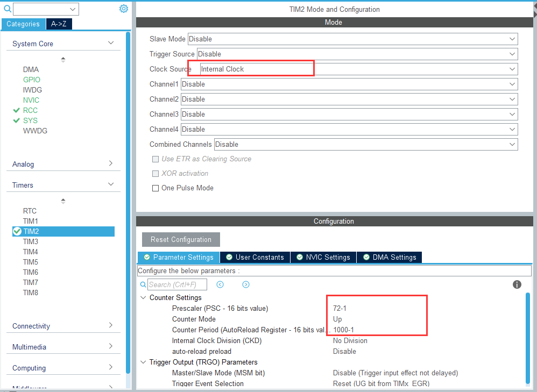This screenshot has width=537, height=392.
Task: Click the search magnifier icon in the sidebar
Action: point(7,9)
